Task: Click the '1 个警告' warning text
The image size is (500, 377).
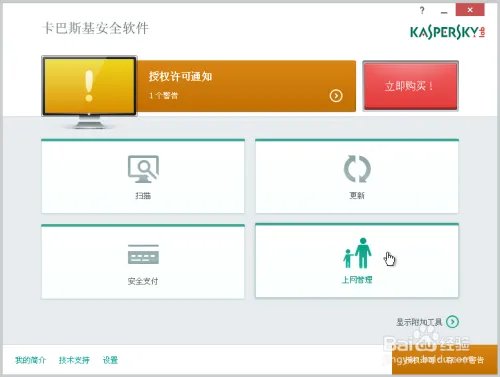Action: [163, 96]
